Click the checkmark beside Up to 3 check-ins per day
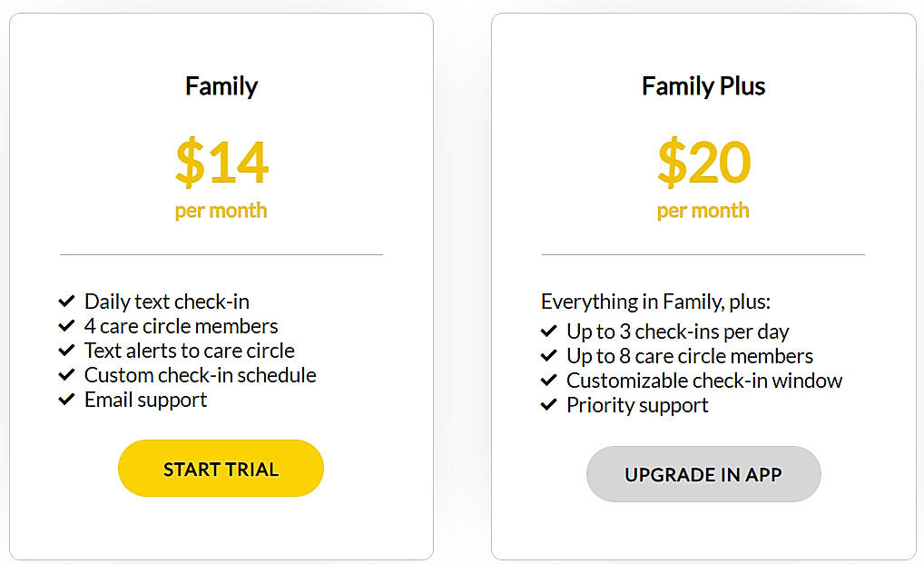924x564 pixels. [548, 331]
